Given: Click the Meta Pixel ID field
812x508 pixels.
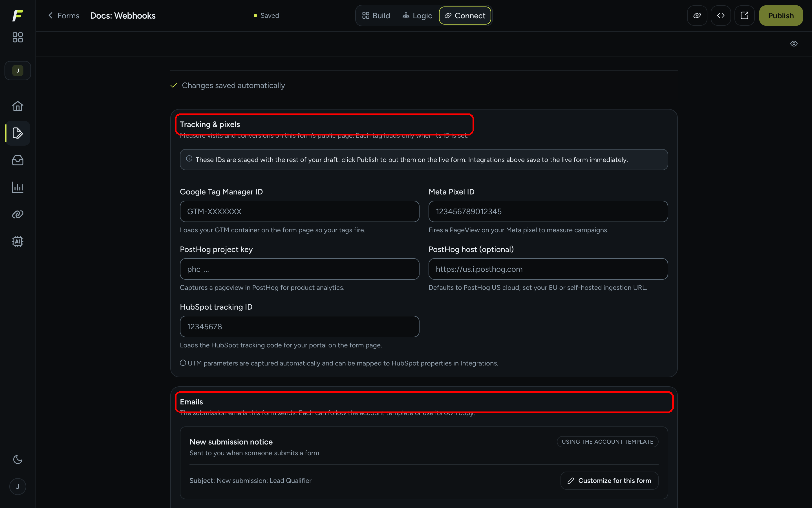Looking at the screenshot, I should (548, 211).
